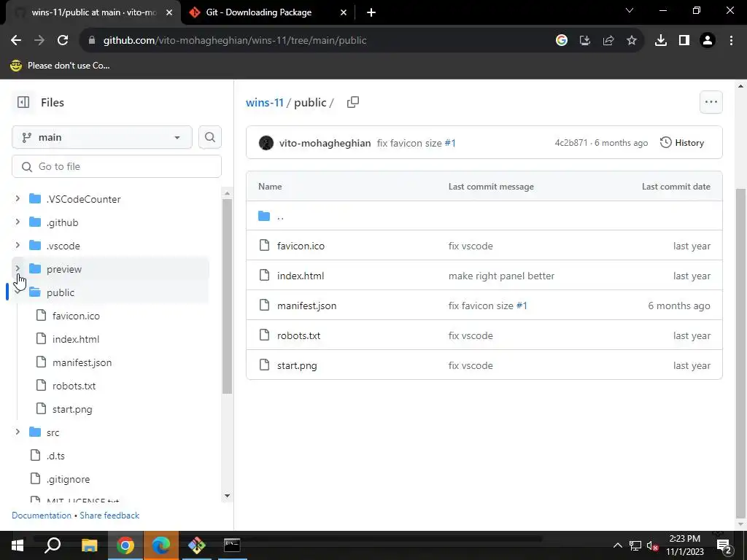The image size is (747, 560).
Task: Reload the page with refresh icon
Action: pyautogui.click(x=63, y=41)
